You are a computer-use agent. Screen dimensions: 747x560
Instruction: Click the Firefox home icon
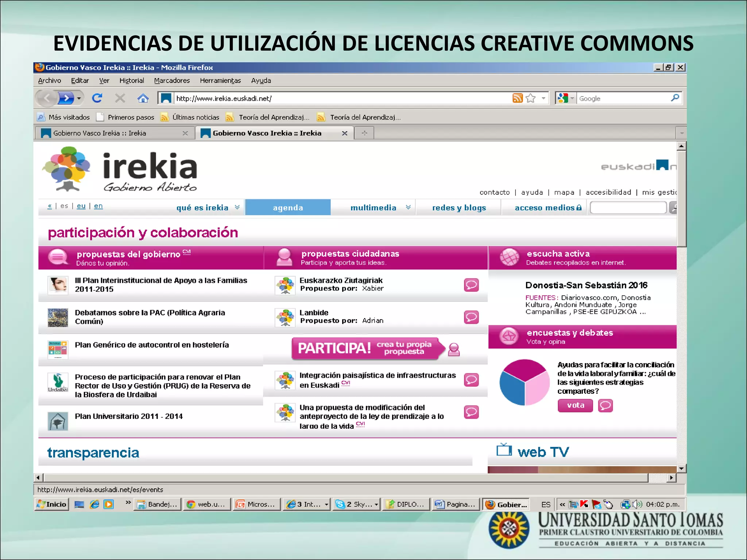[143, 98]
